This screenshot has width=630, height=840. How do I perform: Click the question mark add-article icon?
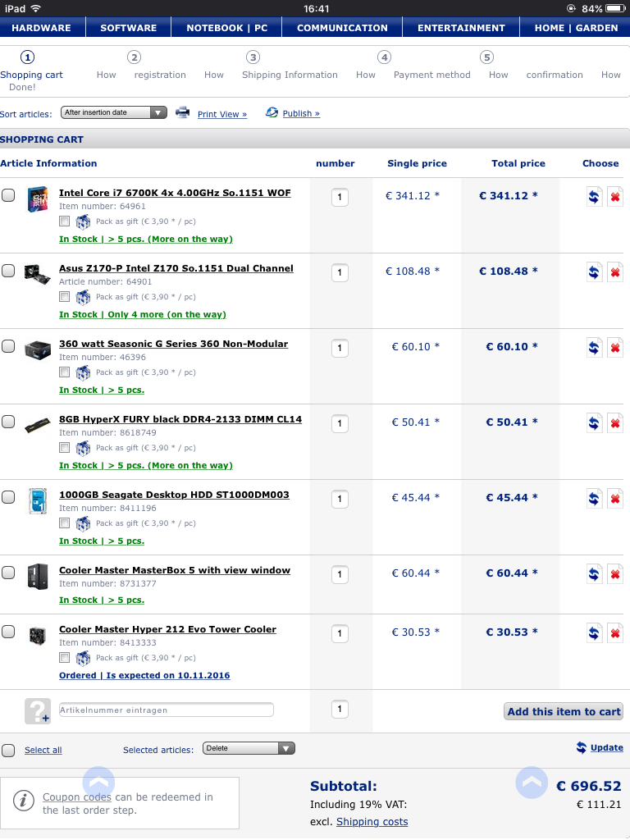(38, 711)
